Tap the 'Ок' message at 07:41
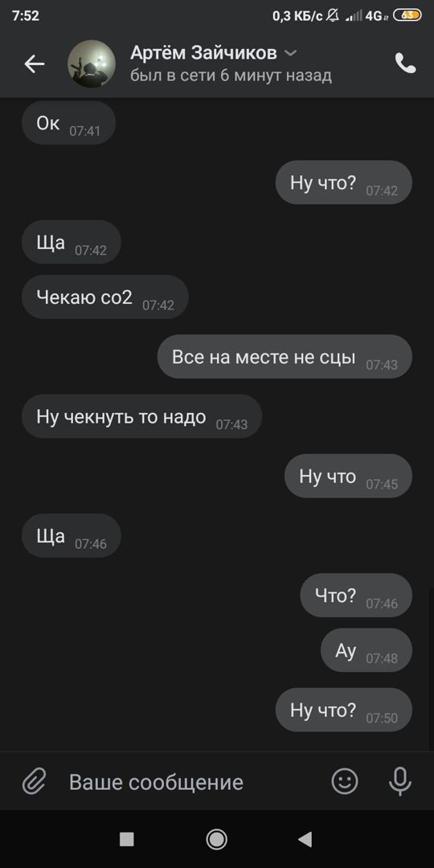Image resolution: width=434 pixels, height=868 pixels. [68, 123]
